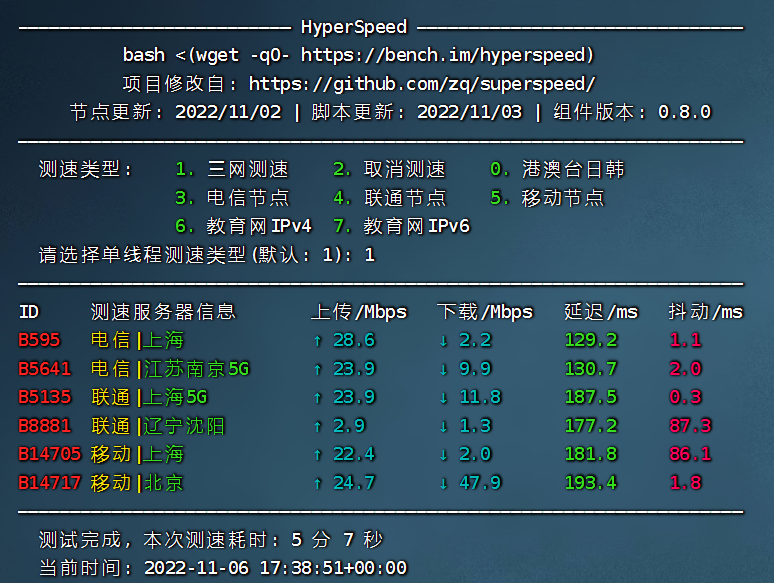Screen dimensions: 774x583
Task: Click the 延迟/ms column header
Action: (x=600, y=312)
